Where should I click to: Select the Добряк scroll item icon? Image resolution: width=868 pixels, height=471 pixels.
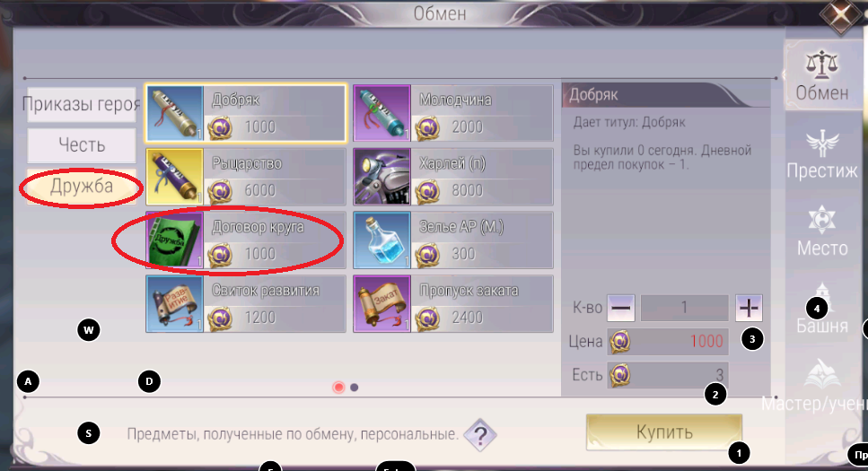[x=175, y=113]
